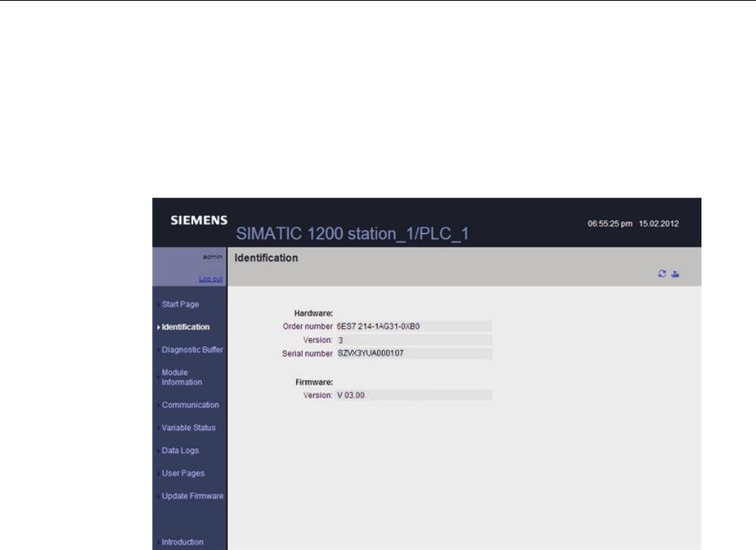
Task: Click the print page icon
Action: tap(675, 273)
